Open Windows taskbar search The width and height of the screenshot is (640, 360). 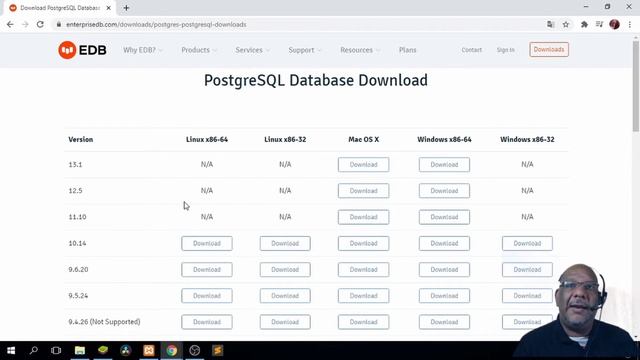click(34, 351)
